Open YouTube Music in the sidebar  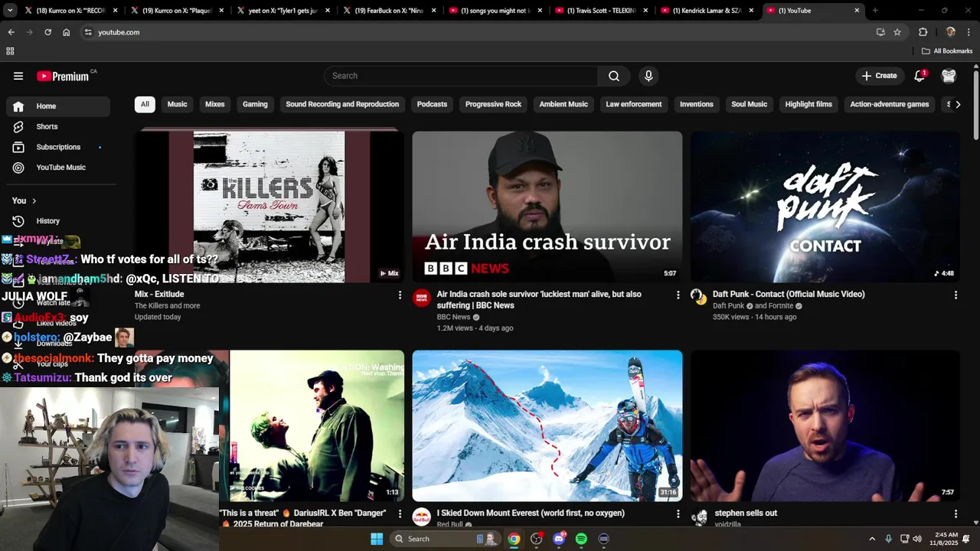pos(58,168)
